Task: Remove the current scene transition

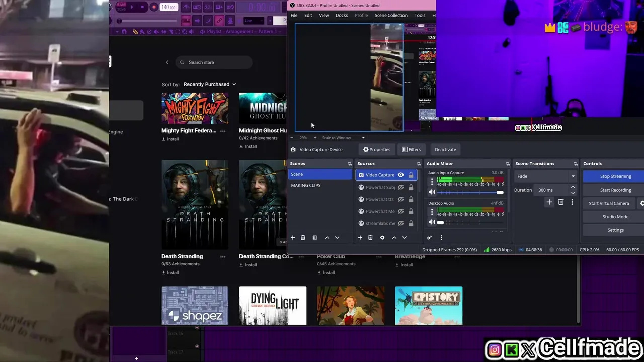Action: click(x=561, y=202)
